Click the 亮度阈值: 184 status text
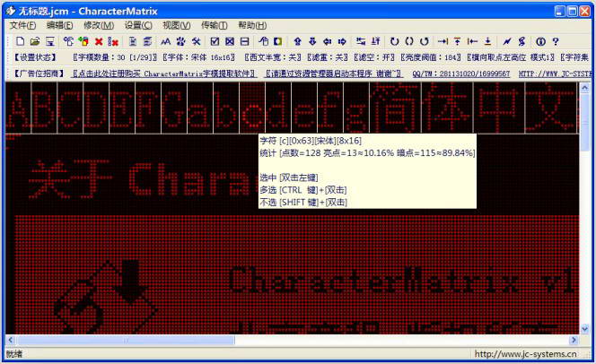The width and height of the screenshot is (596, 364). point(431,57)
